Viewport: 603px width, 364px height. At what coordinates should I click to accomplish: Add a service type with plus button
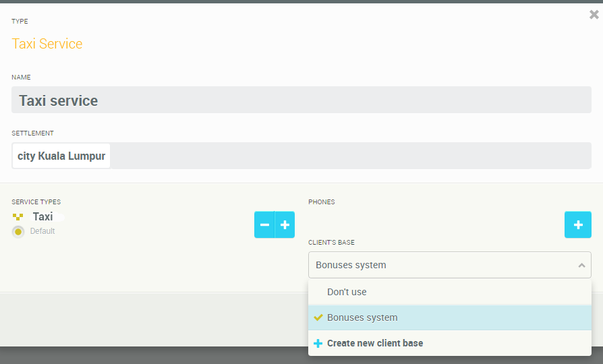click(x=285, y=224)
